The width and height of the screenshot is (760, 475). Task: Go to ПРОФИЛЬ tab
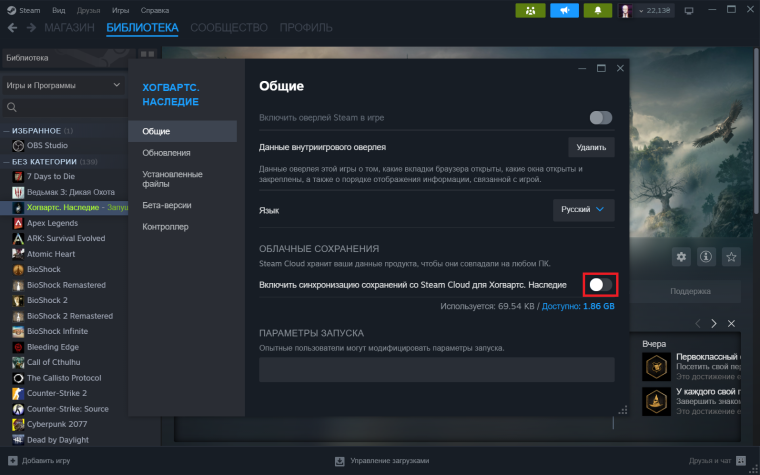coord(306,28)
